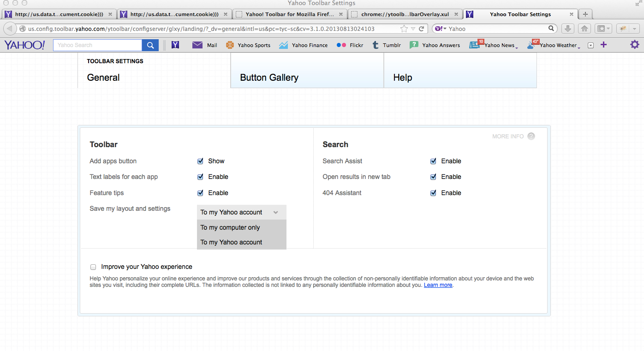644x351 pixels.
Task: Open Tumblr from the toolbar
Action: (387, 45)
